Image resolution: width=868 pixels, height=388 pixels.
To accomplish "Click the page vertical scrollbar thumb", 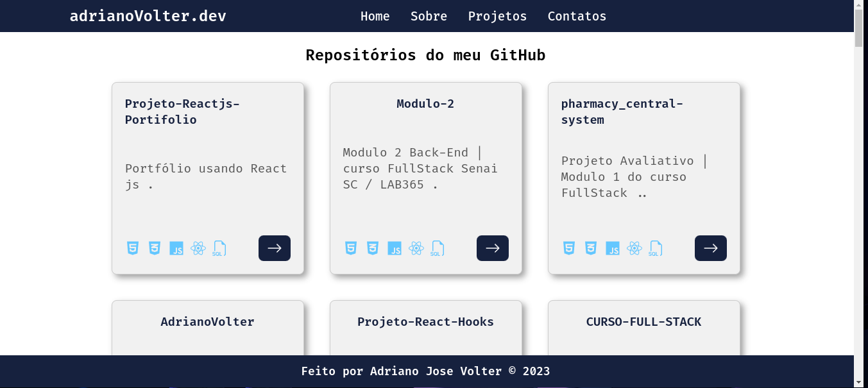I will click(859, 28).
